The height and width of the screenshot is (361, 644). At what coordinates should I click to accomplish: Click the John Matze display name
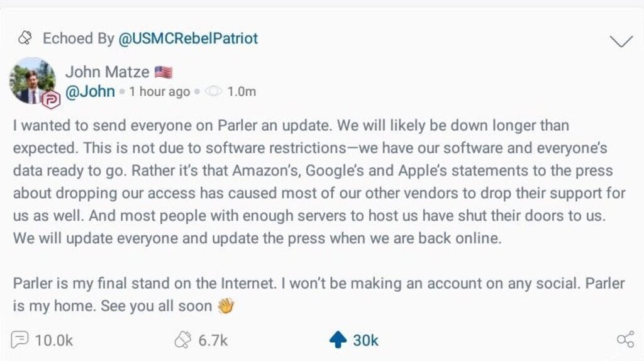tap(107, 72)
